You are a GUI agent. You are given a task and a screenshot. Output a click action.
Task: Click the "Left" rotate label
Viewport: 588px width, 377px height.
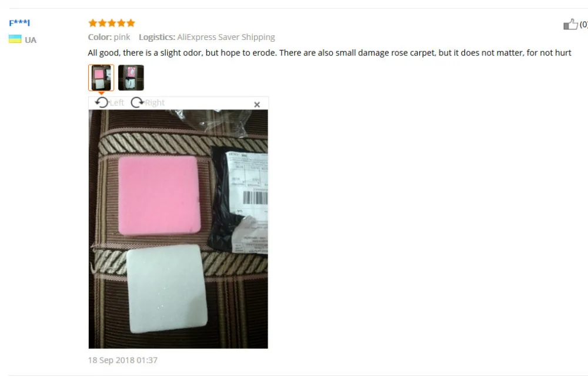coord(117,103)
